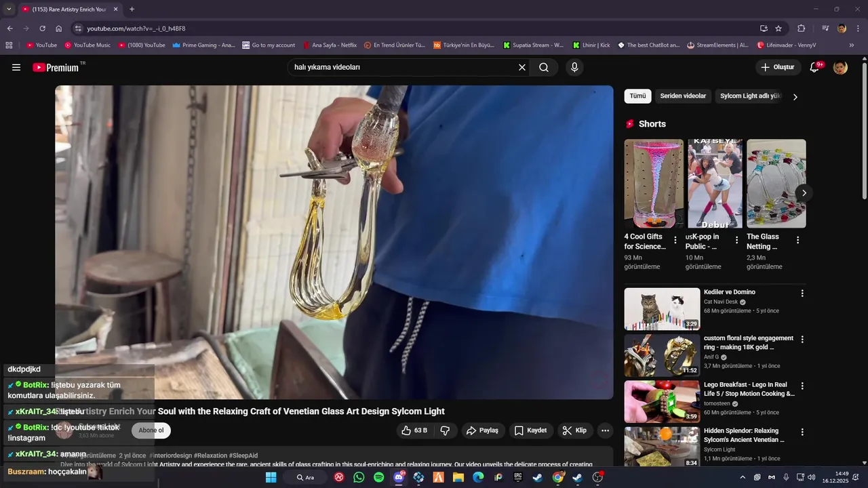Open the StreamElements bookmark
This screenshot has height=488, width=868.
[717, 45]
